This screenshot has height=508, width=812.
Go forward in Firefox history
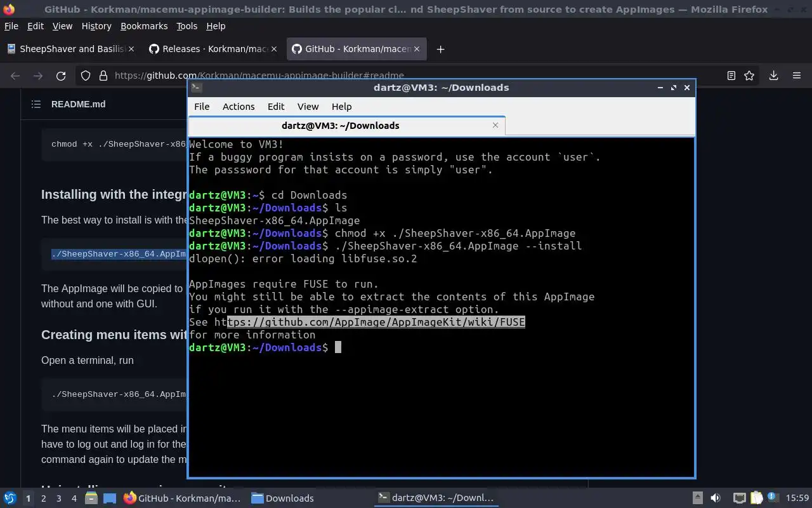tap(38, 76)
